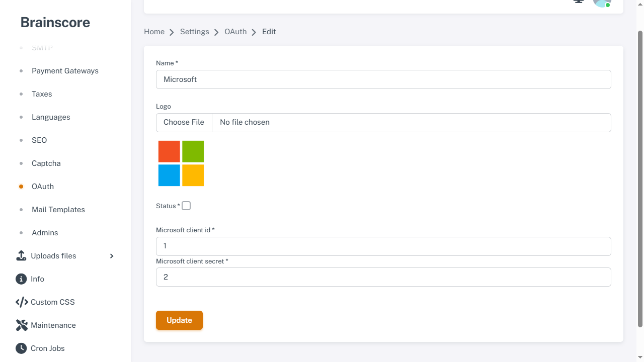Open Custom CSS page

53,302
